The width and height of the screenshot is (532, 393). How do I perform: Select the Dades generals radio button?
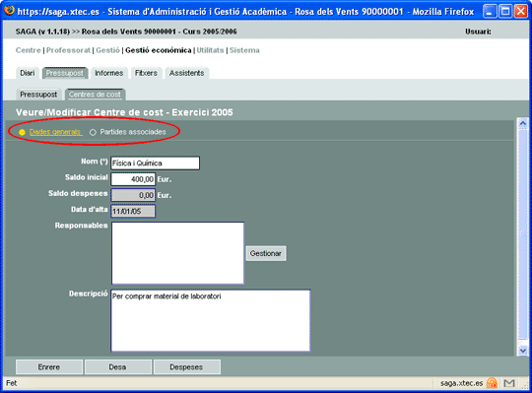[22, 132]
